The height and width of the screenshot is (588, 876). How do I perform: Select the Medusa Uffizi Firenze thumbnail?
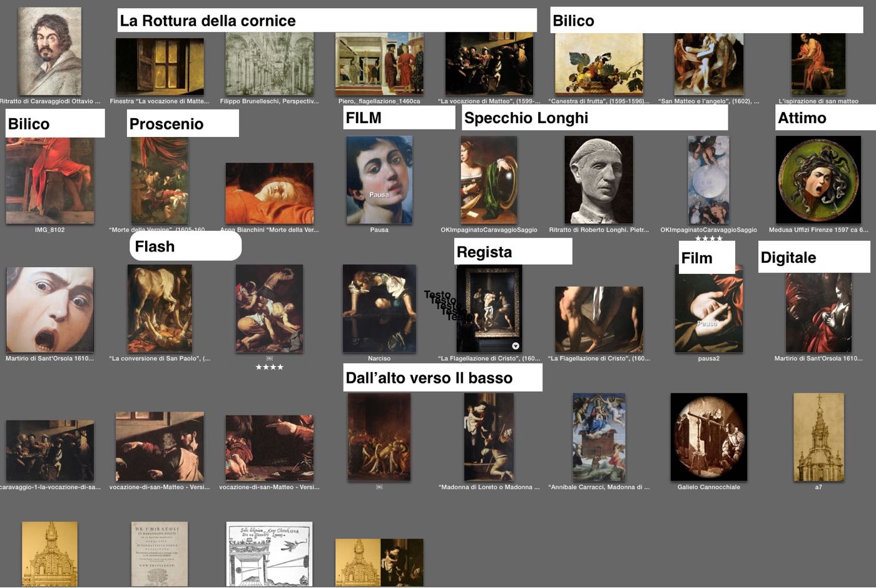(x=818, y=180)
